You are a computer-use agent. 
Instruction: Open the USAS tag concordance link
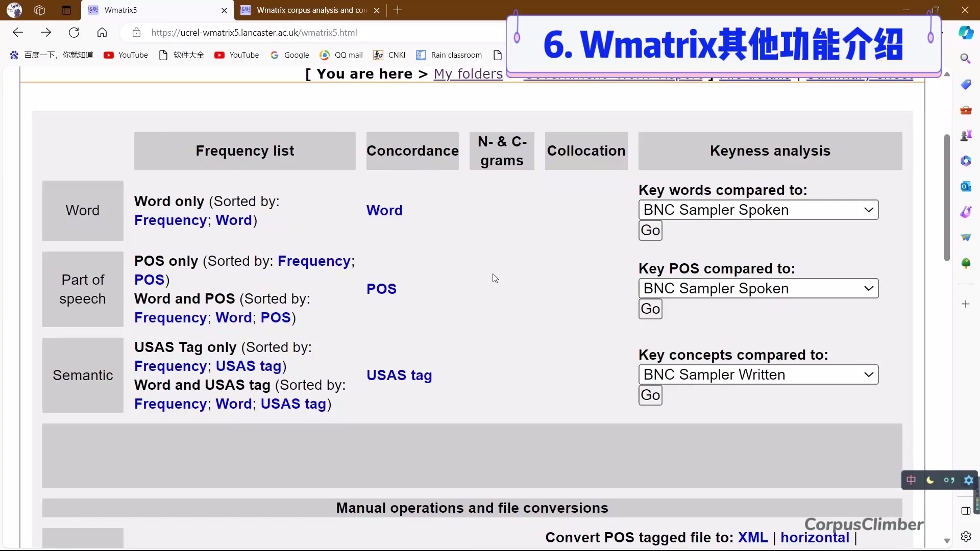coord(399,375)
